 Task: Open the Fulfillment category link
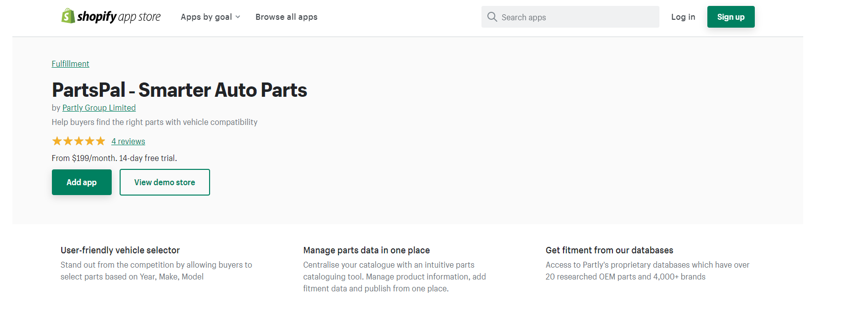point(70,64)
